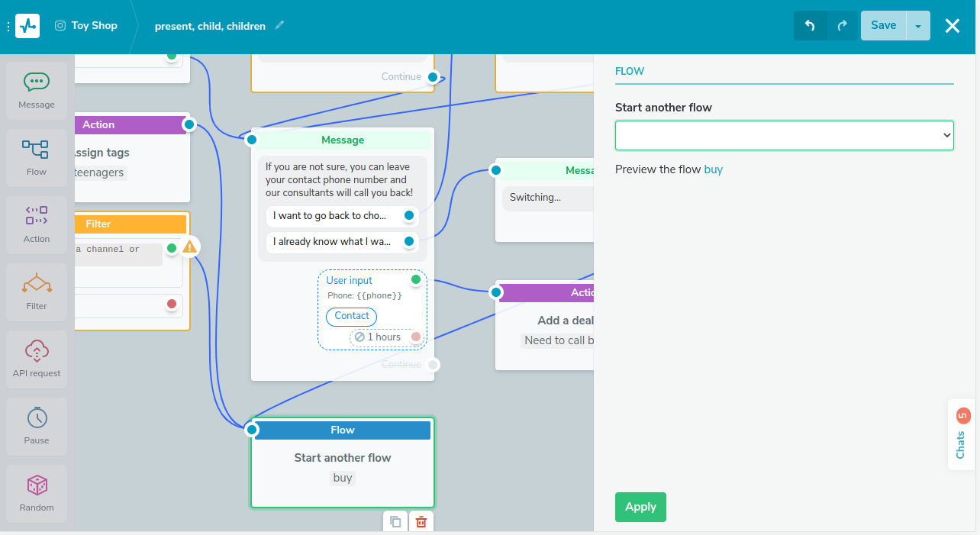
Task: Open the Start another flow dropdown
Action: [x=784, y=135]
